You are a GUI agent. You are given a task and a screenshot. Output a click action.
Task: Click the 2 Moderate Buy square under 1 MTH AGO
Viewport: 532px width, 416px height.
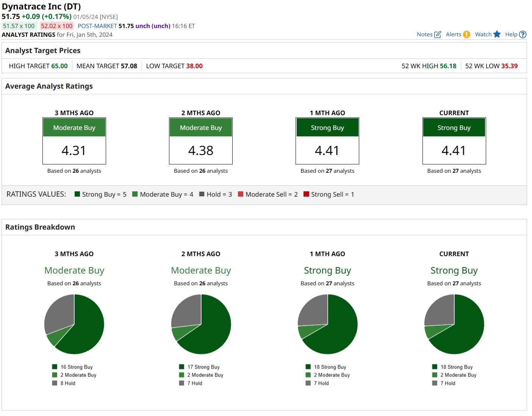(x=308, y=375)
